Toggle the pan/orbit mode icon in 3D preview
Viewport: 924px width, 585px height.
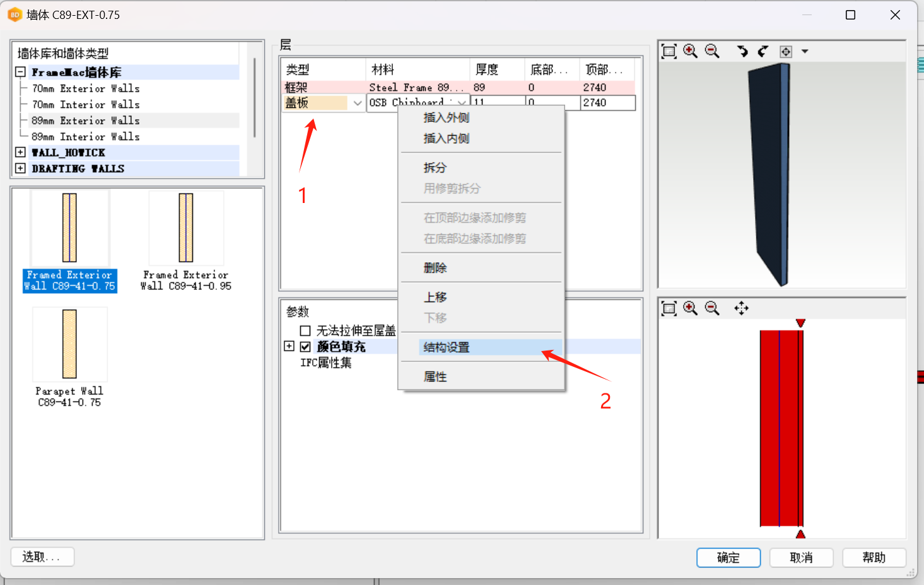[x=786, y=52]
